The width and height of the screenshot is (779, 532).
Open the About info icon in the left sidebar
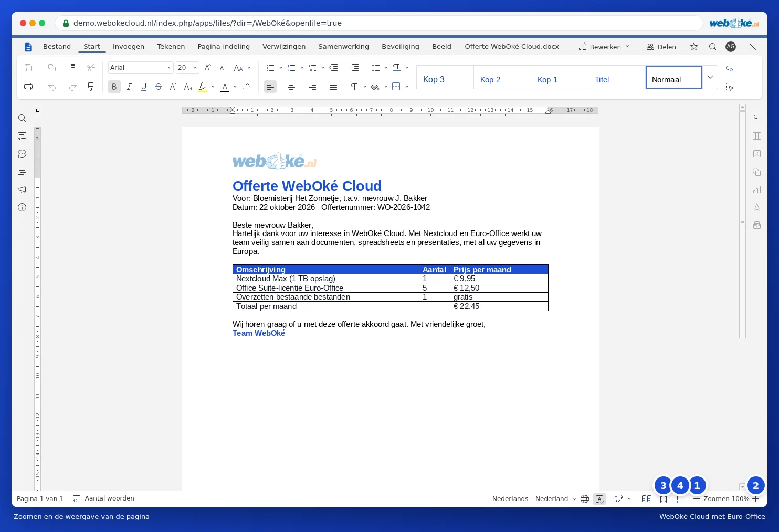pyautogui.click(x=22, y=207)
